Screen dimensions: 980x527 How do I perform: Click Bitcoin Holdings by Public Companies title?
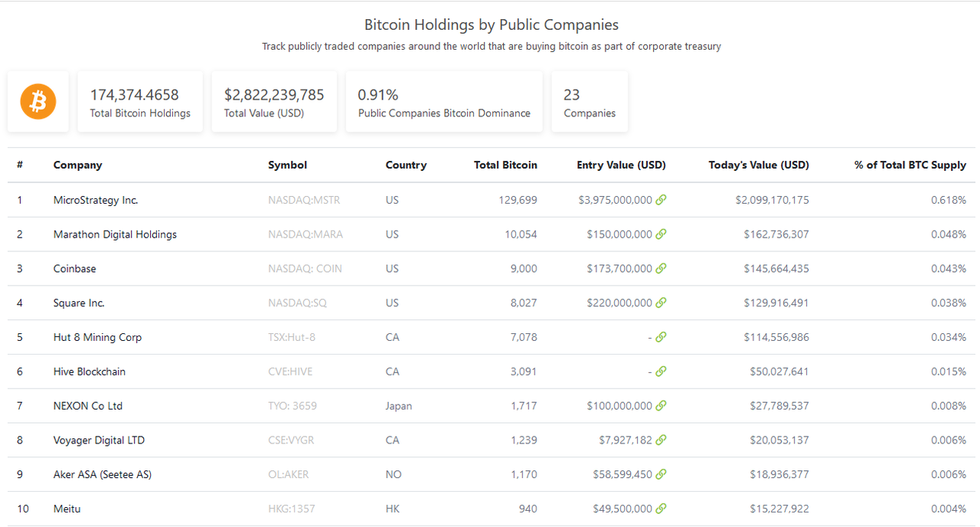(x=492, y=25)
